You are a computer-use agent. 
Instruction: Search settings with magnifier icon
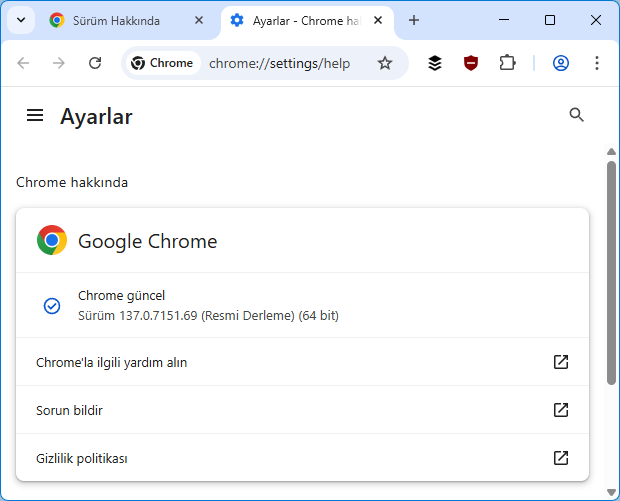(x=576, y=115)
